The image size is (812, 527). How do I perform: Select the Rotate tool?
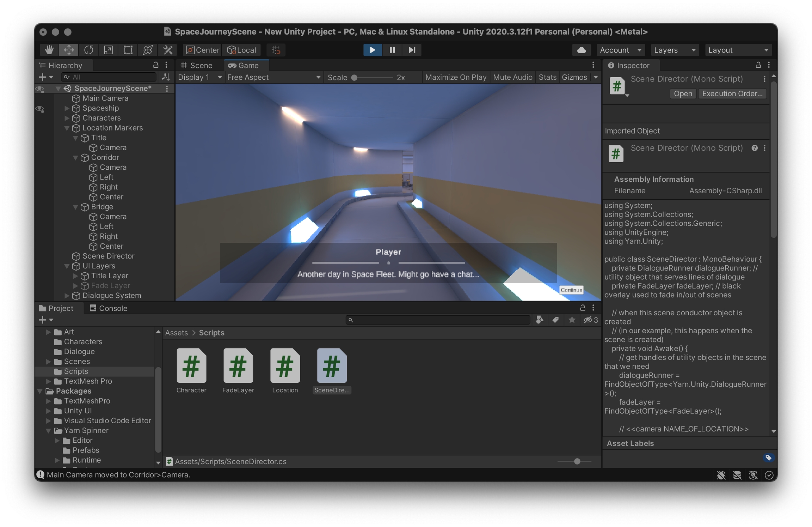88,50
